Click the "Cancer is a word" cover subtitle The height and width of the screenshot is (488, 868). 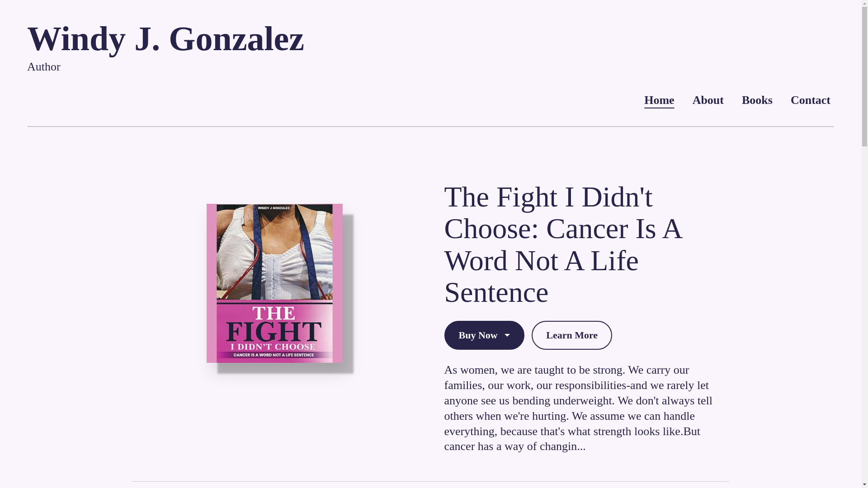point(274,355)
